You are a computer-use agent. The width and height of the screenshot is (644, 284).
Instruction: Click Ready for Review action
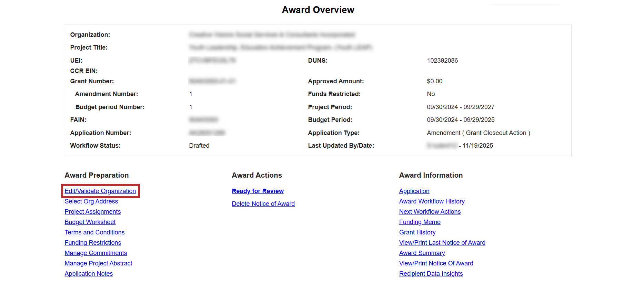click(258, 191)
